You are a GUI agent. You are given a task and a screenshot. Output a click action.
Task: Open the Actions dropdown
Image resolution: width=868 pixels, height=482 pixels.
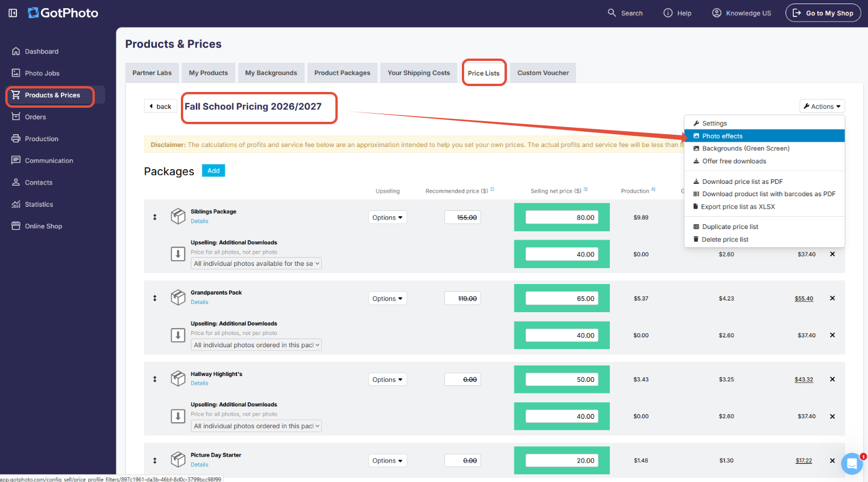pyautogui.click(x=822, y=106)
